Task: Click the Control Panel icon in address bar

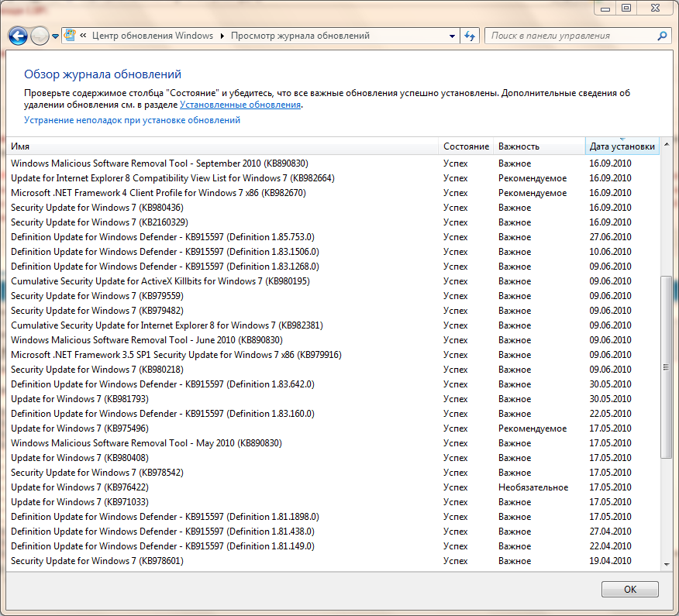Action: click(71, 36)
